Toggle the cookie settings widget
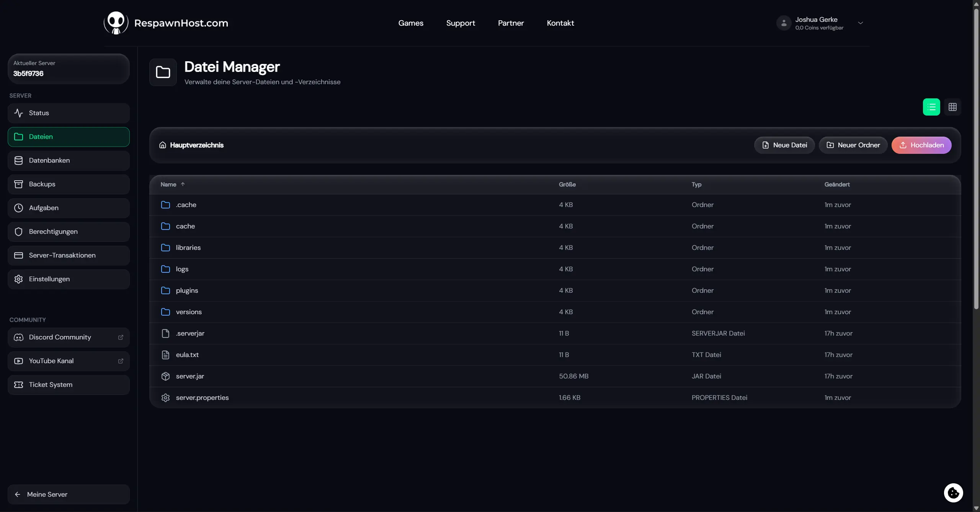 (x=954, y=493)
